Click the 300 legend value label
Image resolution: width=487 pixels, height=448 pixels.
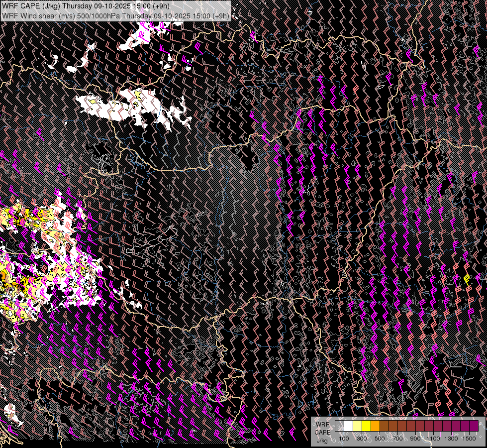[x=362, y=439]
